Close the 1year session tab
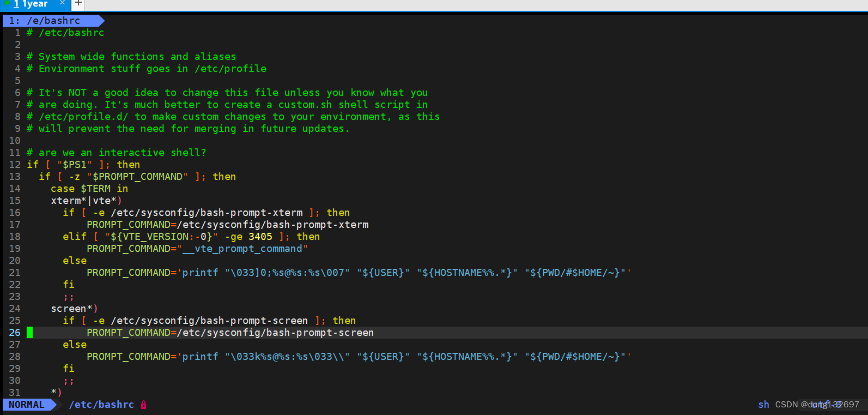 tap(62, 3)
